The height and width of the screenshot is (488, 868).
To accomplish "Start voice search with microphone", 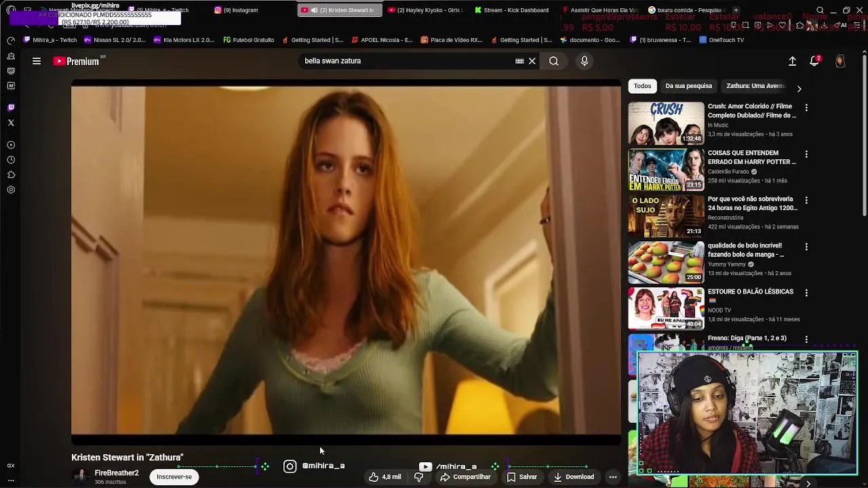I will (x=585, y=61).
